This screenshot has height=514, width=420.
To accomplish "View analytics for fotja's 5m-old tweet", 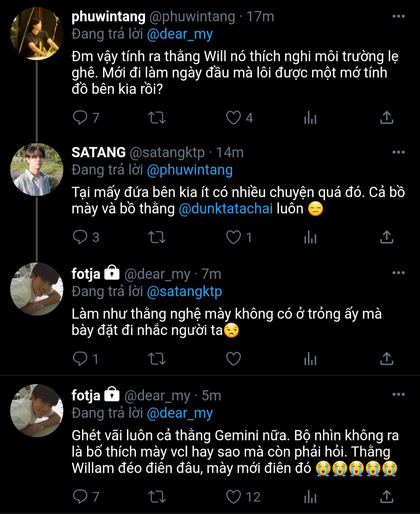I will click(x=310, y=497).
